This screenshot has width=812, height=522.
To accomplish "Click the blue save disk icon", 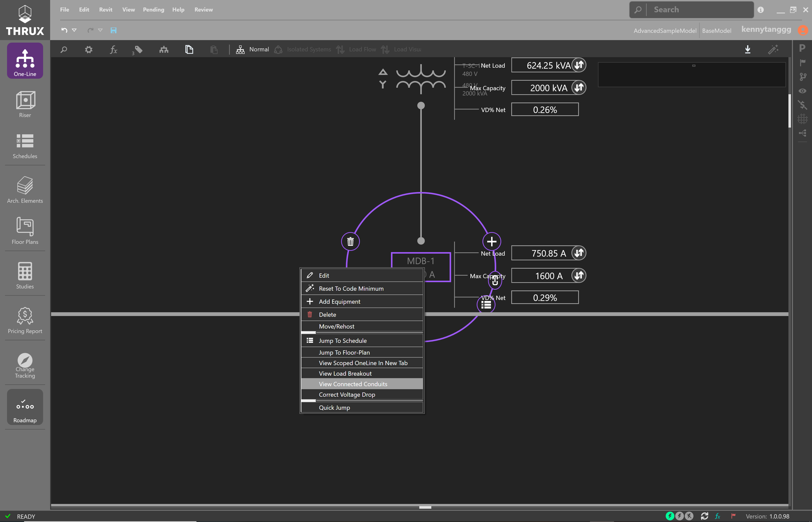I will pos(114,30).
